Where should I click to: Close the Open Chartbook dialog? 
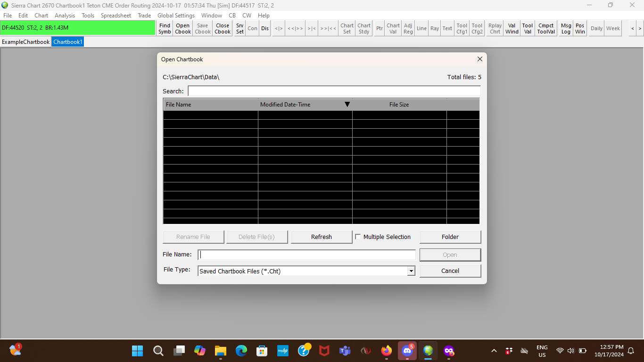pyautogui.click(x=480, y=59)
